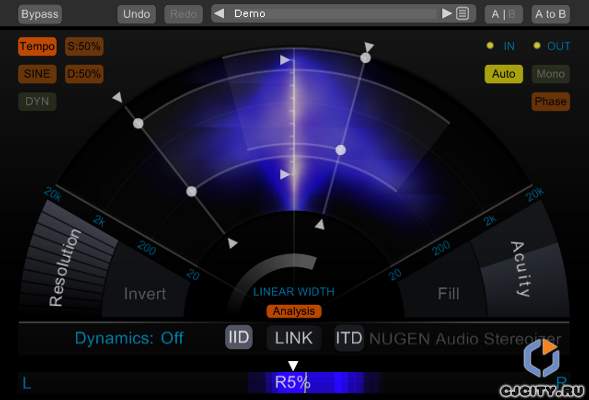Enable the DYN button
589x400 pixels.
point(37,101)
